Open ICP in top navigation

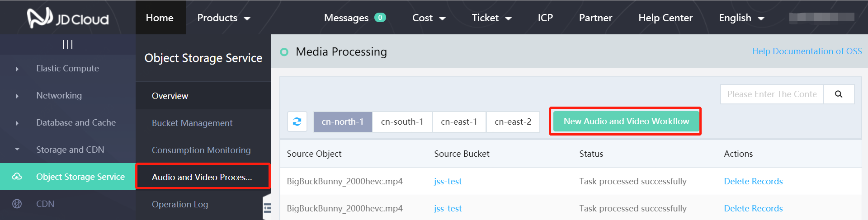point(545,18)
